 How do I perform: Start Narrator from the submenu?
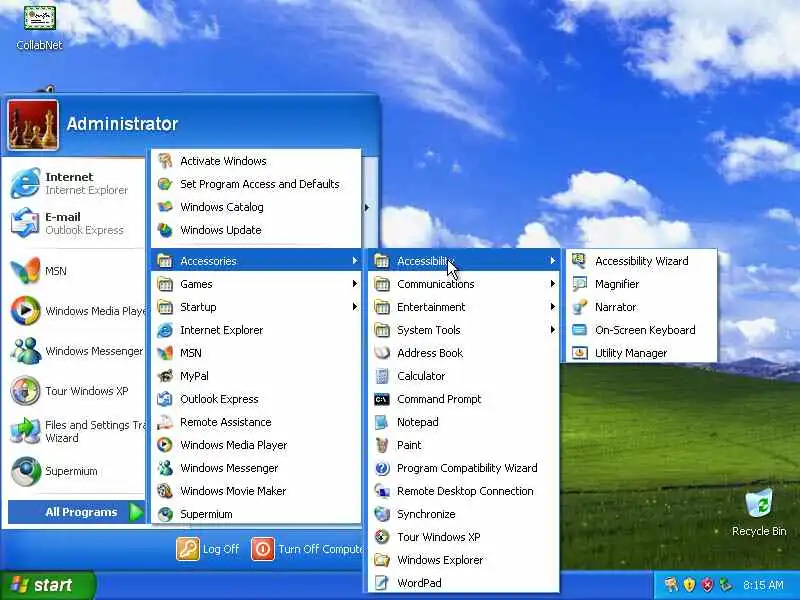[639, 307]
